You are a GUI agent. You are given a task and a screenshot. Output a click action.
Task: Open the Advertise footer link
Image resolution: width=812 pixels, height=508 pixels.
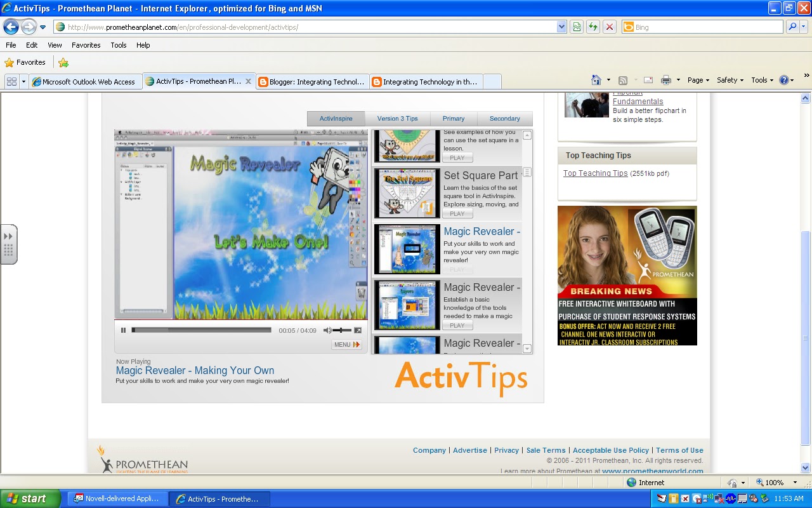[470, 450]
